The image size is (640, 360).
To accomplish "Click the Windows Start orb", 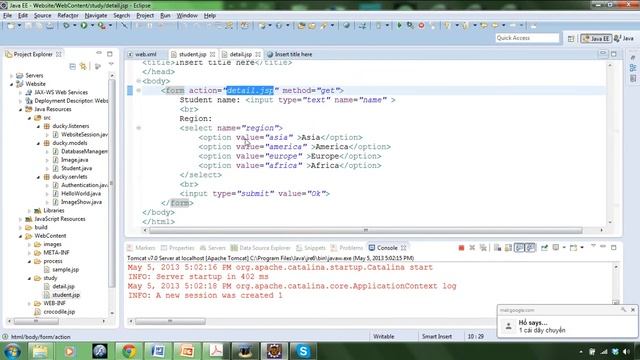I will [x=12, y=351].
